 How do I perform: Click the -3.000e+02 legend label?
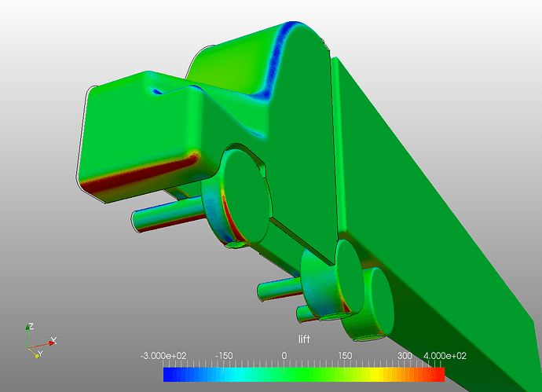[163, 356]
